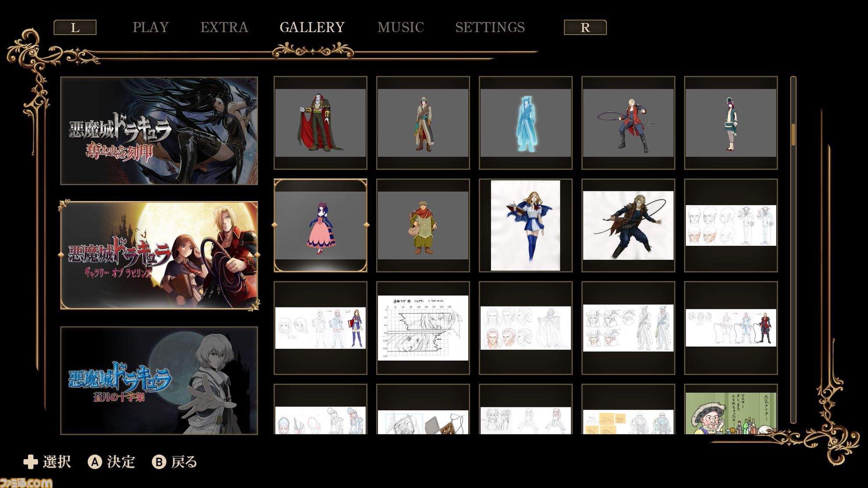Open the whip pose sketch with red figure

(x=731, y=328)
